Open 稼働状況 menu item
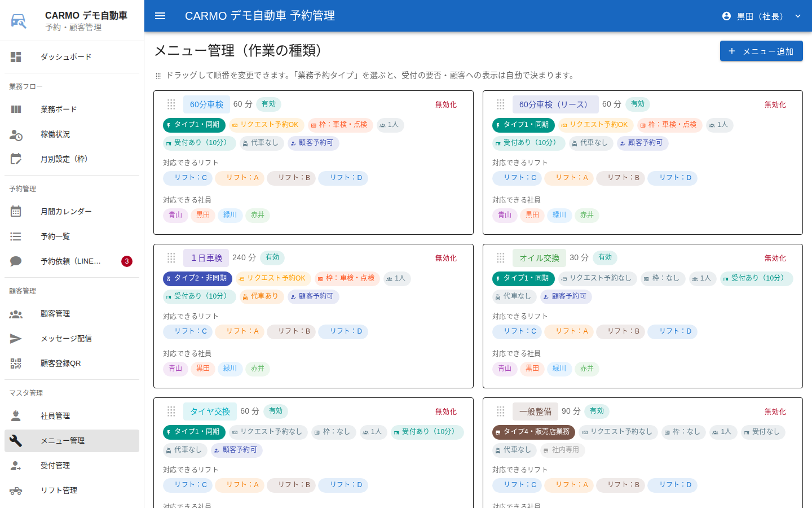 [x=72, y=134]
